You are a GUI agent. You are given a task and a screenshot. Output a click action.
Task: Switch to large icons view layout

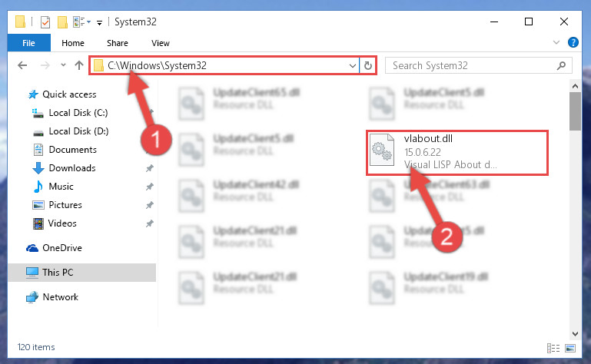[x=570, y=348]
